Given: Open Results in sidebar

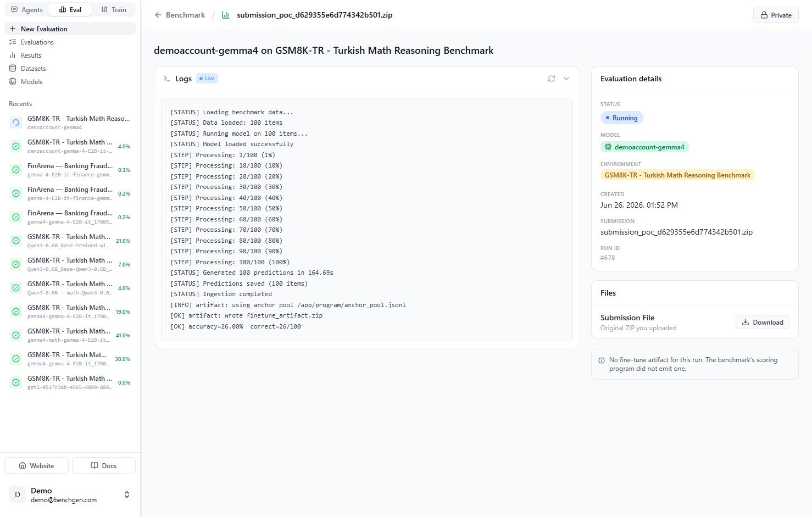Looking at the screenshot, I should (x=70, y=55).
